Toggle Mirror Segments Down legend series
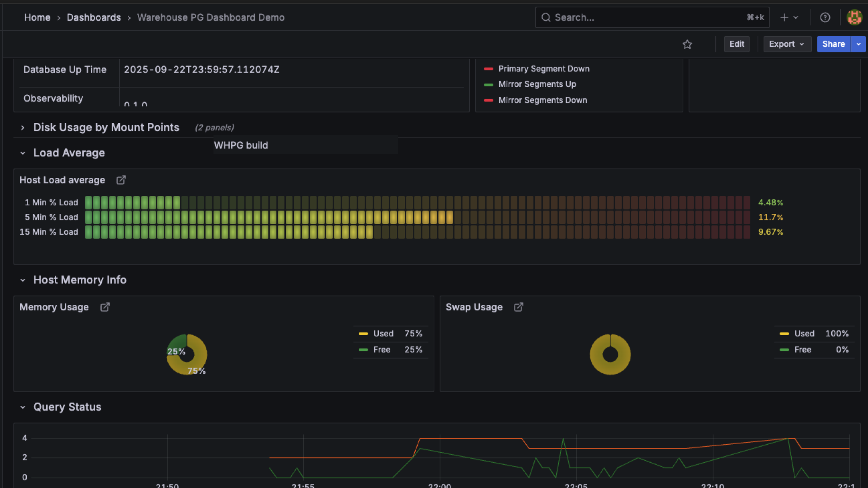The image size is (868, 488). 543,100
